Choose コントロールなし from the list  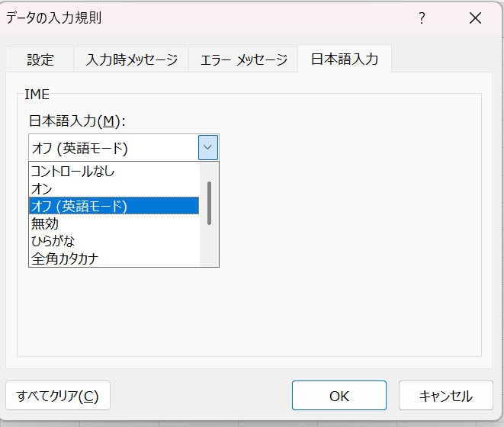(114, 171)
